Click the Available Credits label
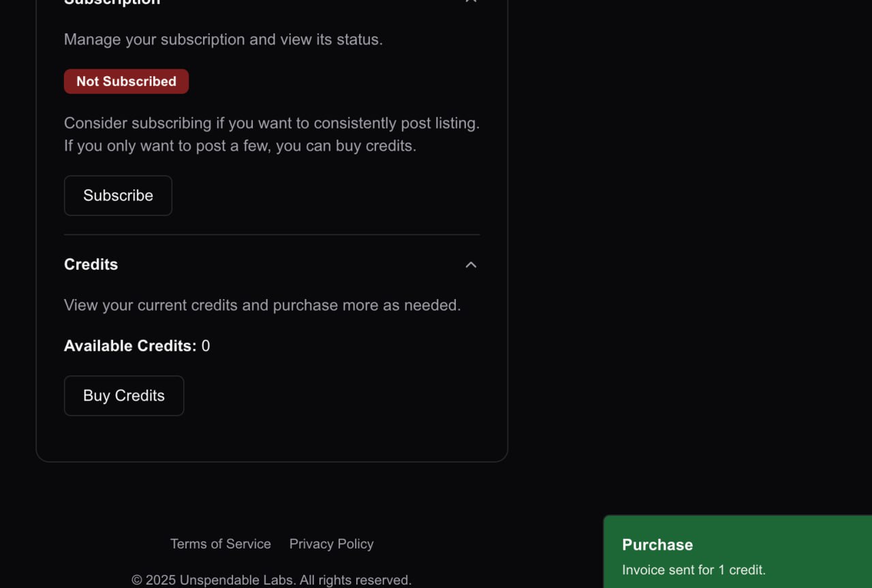Image resolution: width=872 pixels, height=588 pixels. 130,346
